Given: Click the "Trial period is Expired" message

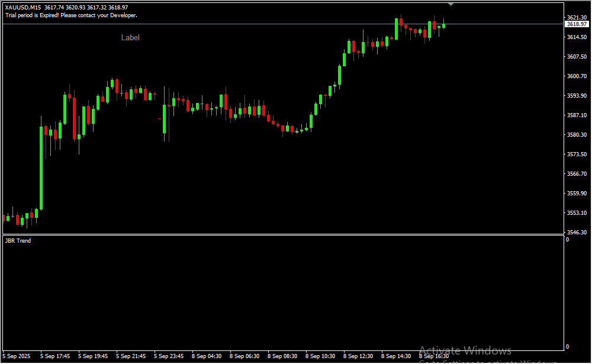Looking at the screenshot, I should pyautogui.click(x=71, y=15).
